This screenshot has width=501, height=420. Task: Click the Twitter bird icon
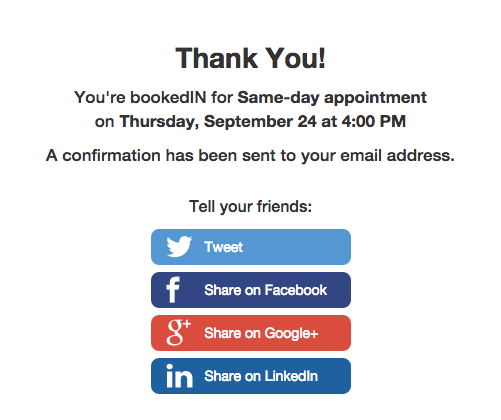[179, 247]
